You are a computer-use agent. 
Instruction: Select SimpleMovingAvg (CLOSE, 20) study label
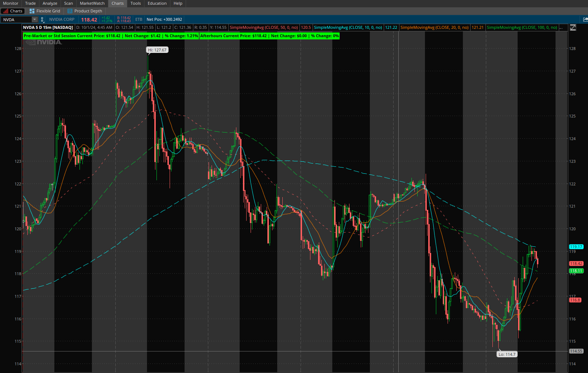[434, 27]
